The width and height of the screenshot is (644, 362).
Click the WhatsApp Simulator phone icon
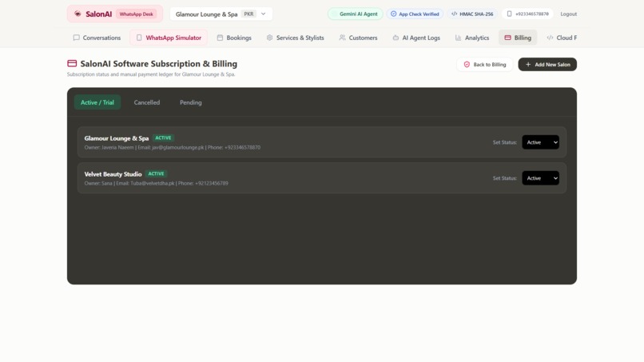(x=139, y=38)
